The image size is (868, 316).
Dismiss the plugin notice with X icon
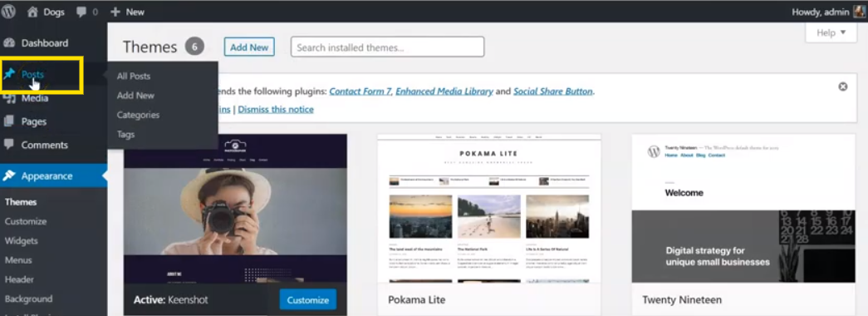(x=842, y=86)
